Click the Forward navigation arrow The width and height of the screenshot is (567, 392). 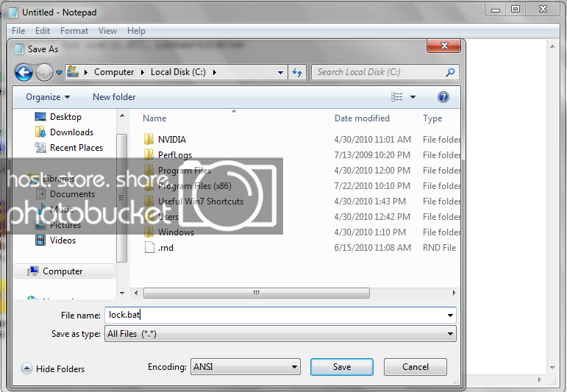(x=44, y=72)
